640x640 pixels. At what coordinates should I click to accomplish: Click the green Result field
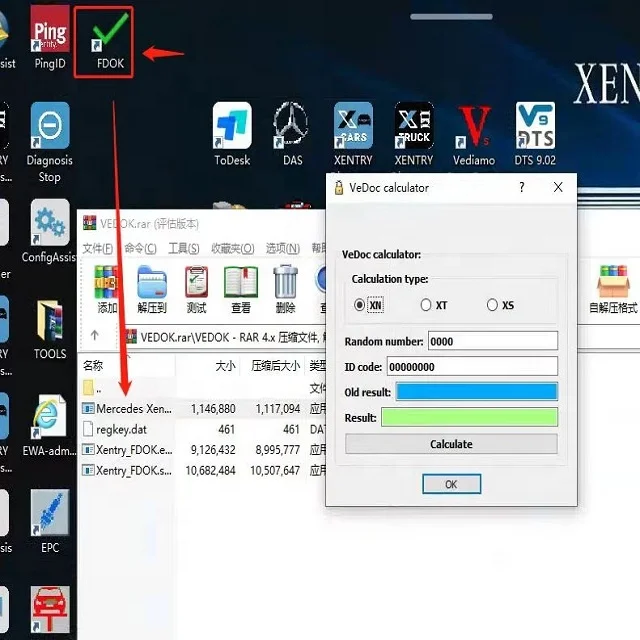coord(469,417)
